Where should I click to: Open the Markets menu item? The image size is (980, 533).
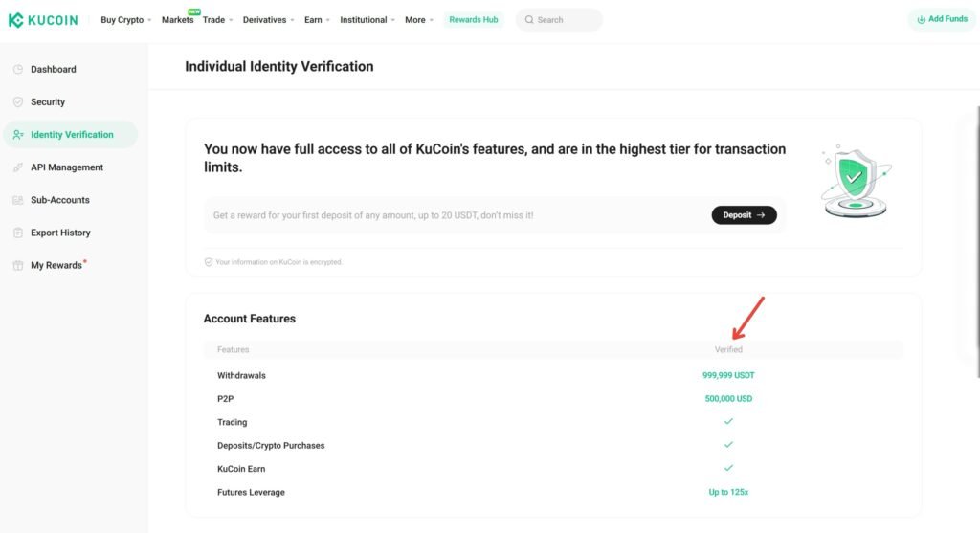[177, 20]
